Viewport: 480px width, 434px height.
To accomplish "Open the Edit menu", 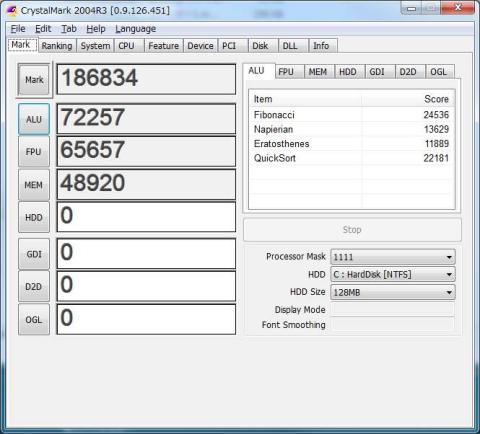I will pyautogui.click(x=43, y=29).
